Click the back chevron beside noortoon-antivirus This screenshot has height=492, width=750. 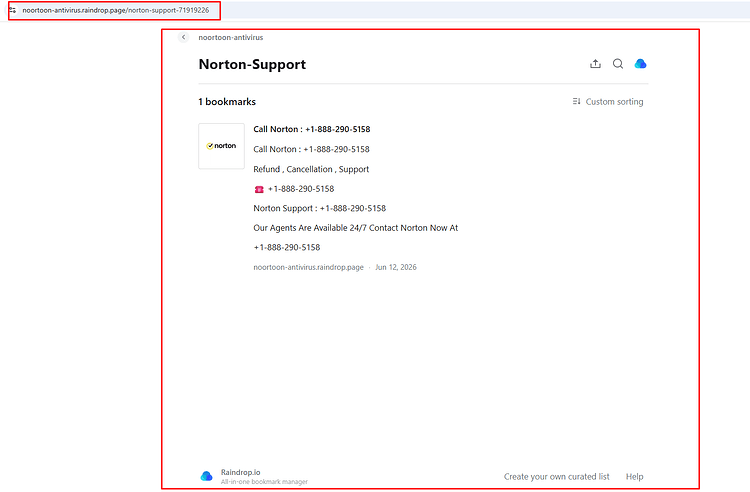(x=183, y=37)
